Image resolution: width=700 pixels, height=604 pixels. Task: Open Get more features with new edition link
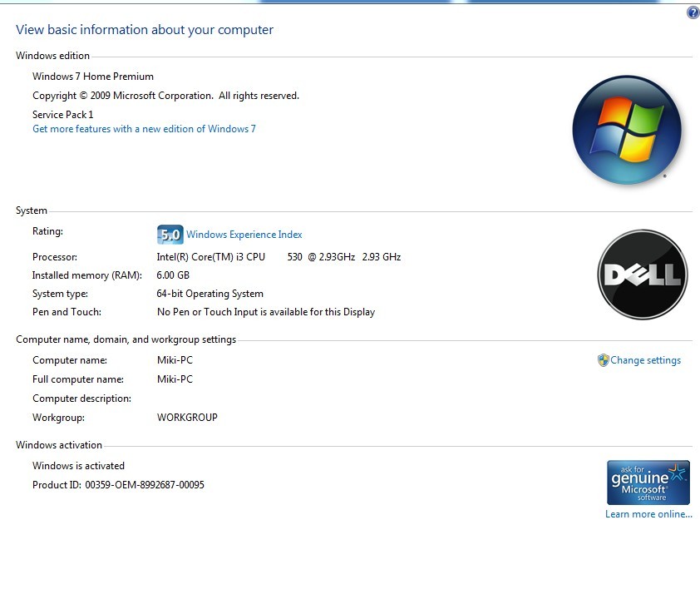tap(144, 129)
